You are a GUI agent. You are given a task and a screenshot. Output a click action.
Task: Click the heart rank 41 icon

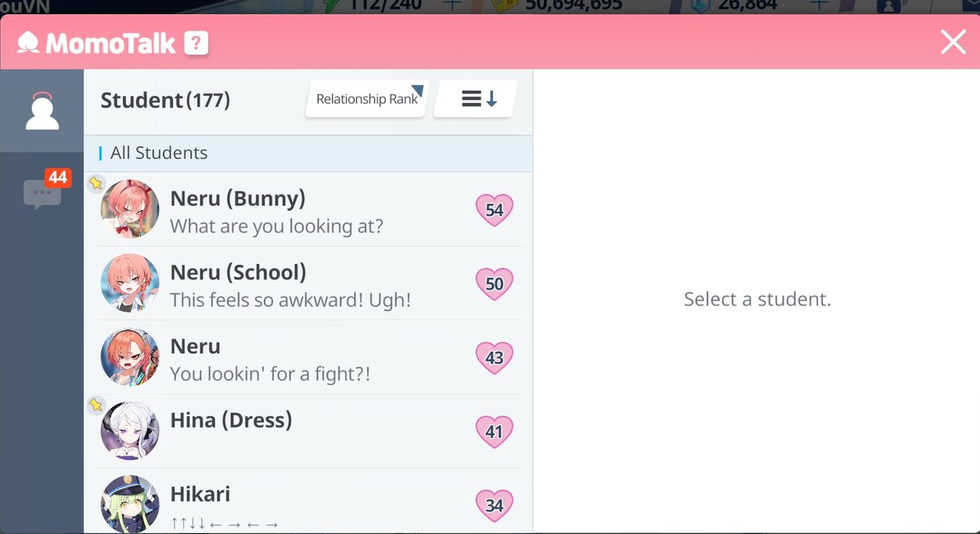[494, 431]
